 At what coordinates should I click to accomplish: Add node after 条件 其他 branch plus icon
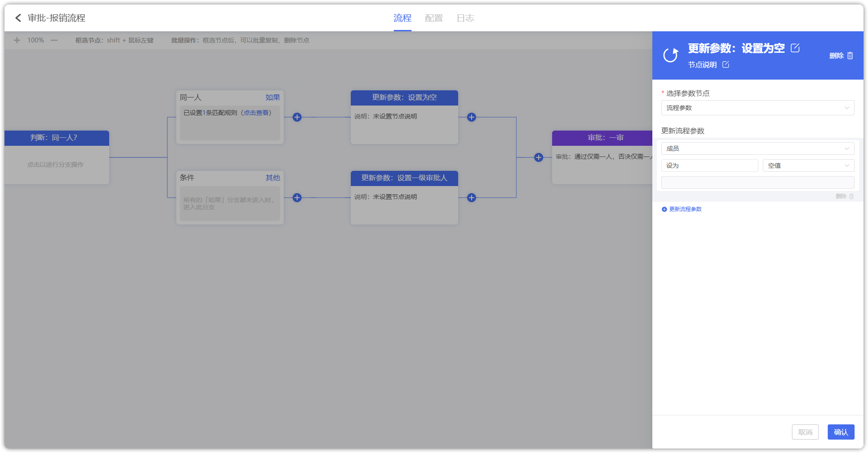[297, 198]
